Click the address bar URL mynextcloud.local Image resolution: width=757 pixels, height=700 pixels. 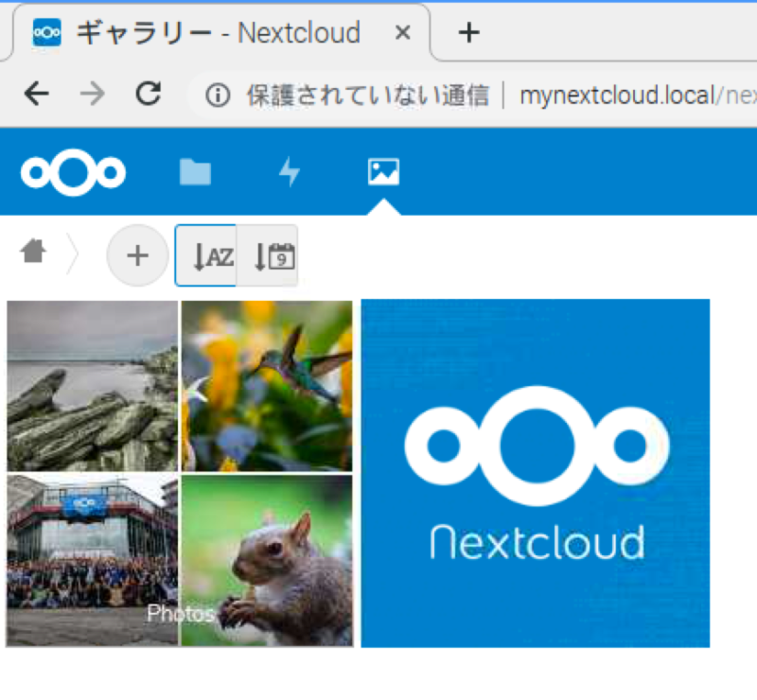617,96
